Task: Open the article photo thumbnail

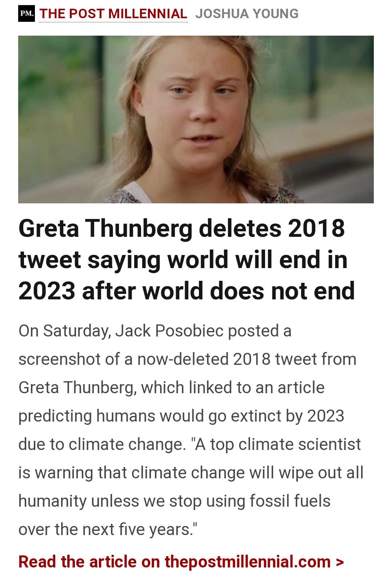Action: point(196,119)
